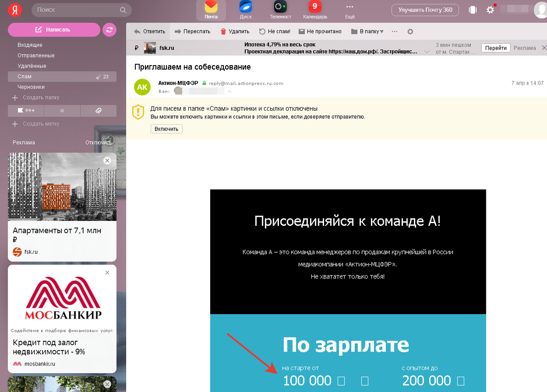The width and height of the screenshot is (547, 392).
Task: Click Переслать in toolbar
Action: pyautogui.click(x=192, y=31)
